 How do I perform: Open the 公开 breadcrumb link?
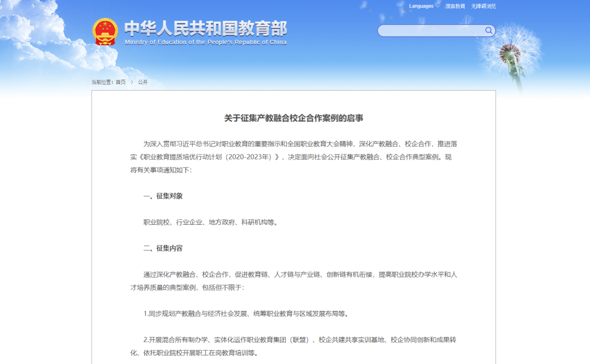(143, 82)
